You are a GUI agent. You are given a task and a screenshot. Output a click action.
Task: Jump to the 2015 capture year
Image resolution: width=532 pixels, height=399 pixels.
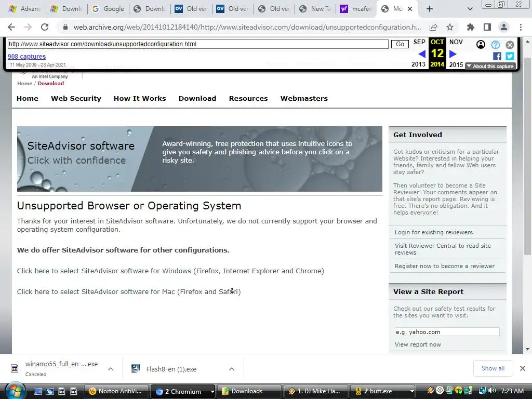pyautogui.click(x=456, y=64)
